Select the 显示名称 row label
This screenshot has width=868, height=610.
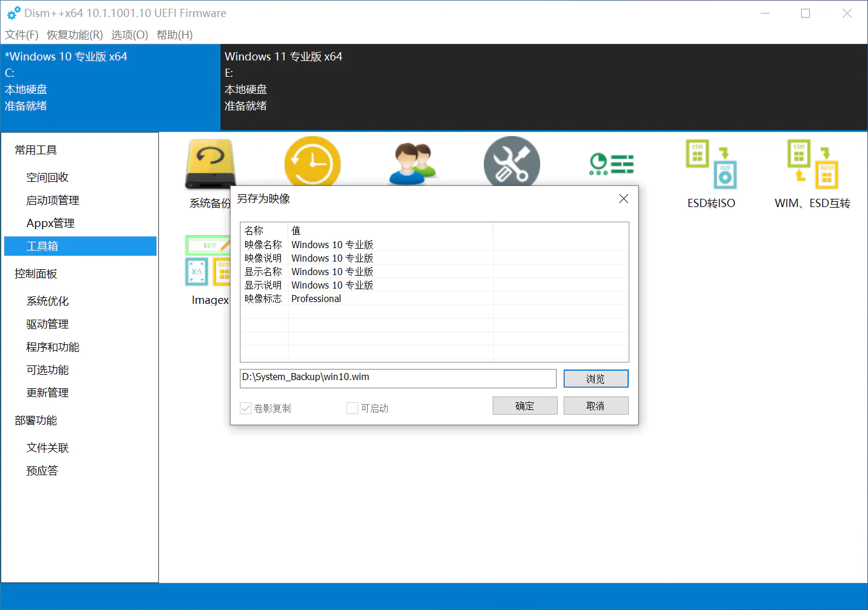(263, 272)
